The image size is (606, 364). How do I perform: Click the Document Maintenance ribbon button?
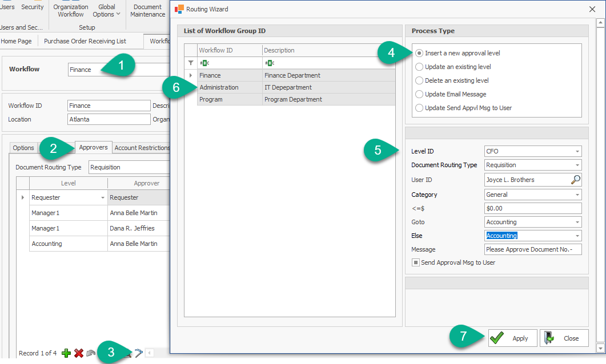(147, 10)
